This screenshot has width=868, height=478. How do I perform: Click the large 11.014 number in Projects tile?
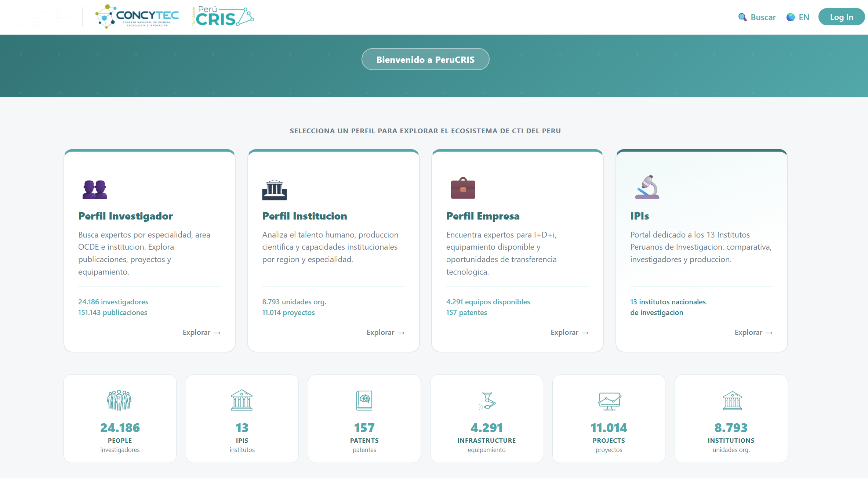pyautogui.click(x=609, y=428)
